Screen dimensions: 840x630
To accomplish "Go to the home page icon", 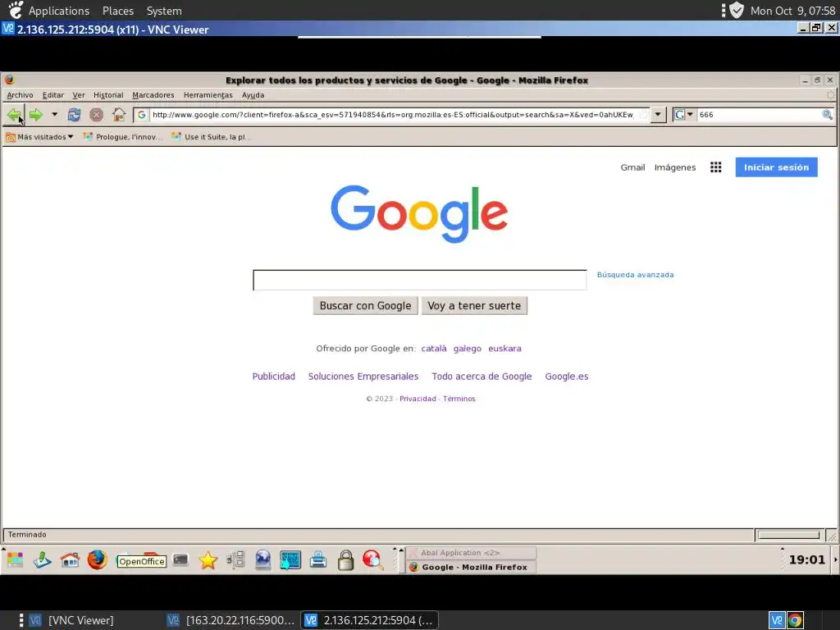I will click(x=119, y=115).
